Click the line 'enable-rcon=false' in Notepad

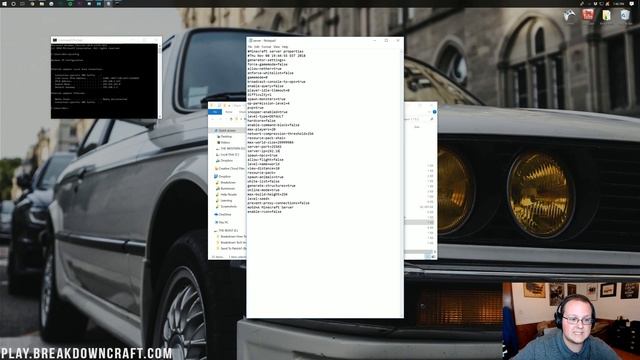[x=264, y=211]
